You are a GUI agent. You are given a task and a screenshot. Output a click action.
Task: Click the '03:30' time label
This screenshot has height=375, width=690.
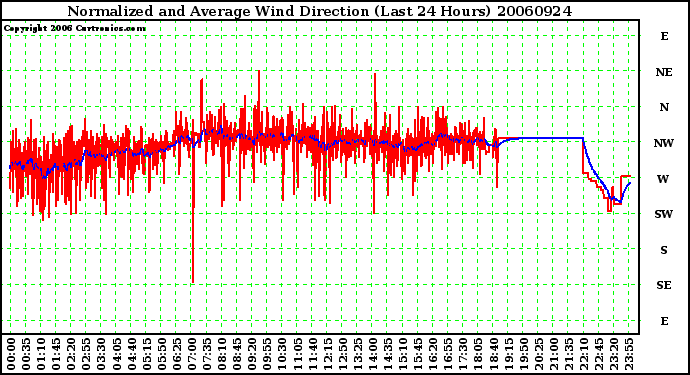[x=101, y=354]
